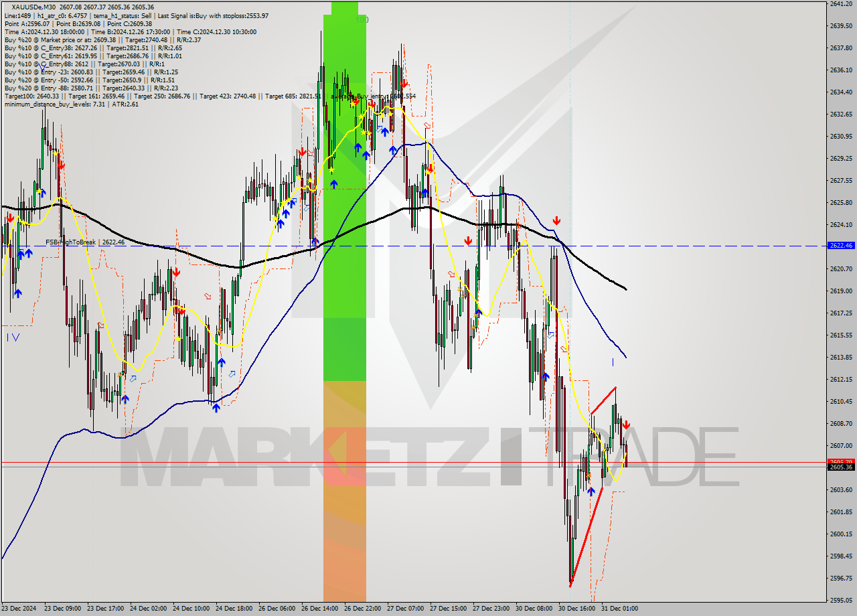Select the blue arrow near 2613 on 30 Dec 08:00
Screen dimensions: 857x616
pyautogui.click(x=546, y=378)
